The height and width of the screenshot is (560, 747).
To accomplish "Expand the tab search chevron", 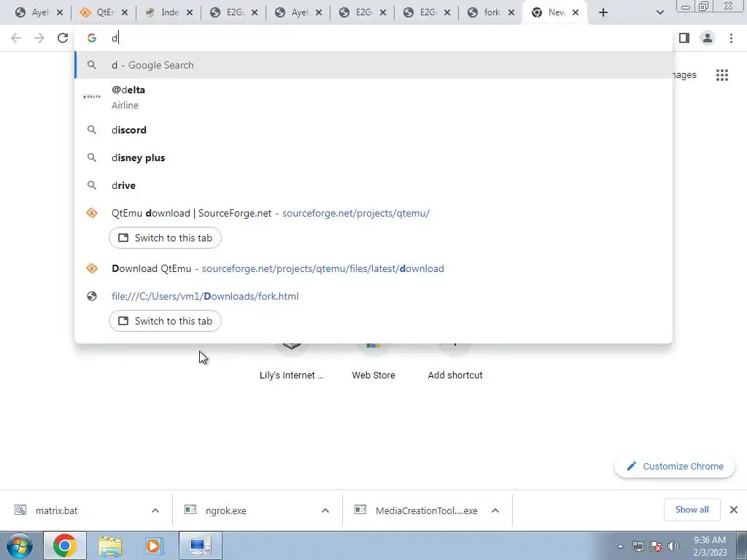I will click(x=659, y=12).
